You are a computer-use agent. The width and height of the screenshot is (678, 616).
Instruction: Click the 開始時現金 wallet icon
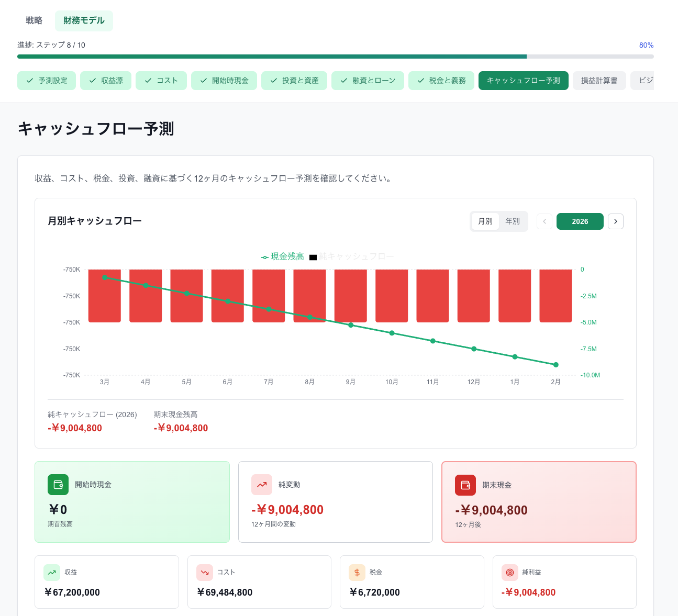(x=58, y=485)
